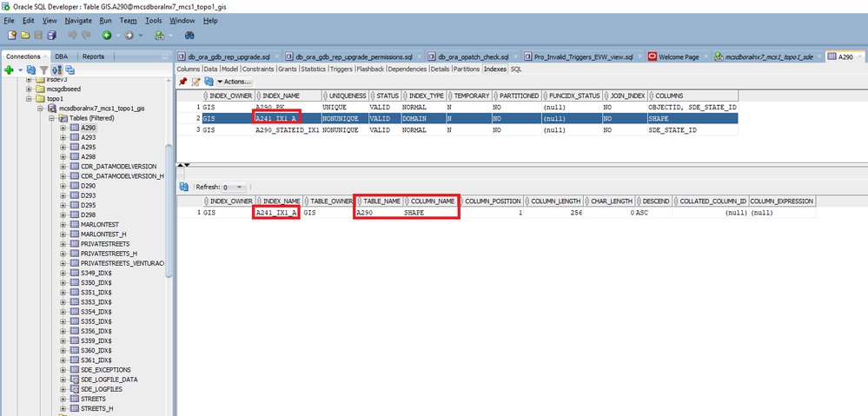Switch to the Dependencies sub-tab
The height and width of the screenshot is (416, 868).
(x=407, y=69)
